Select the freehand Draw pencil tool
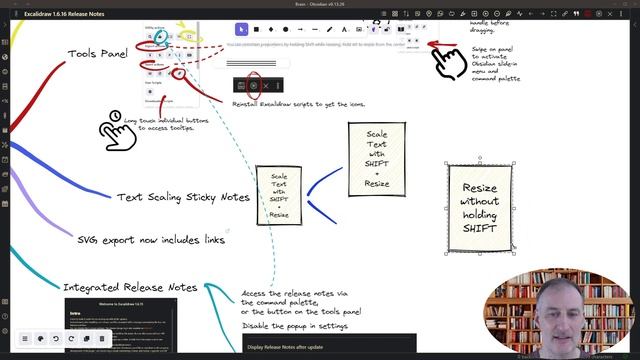 [330, 29]
